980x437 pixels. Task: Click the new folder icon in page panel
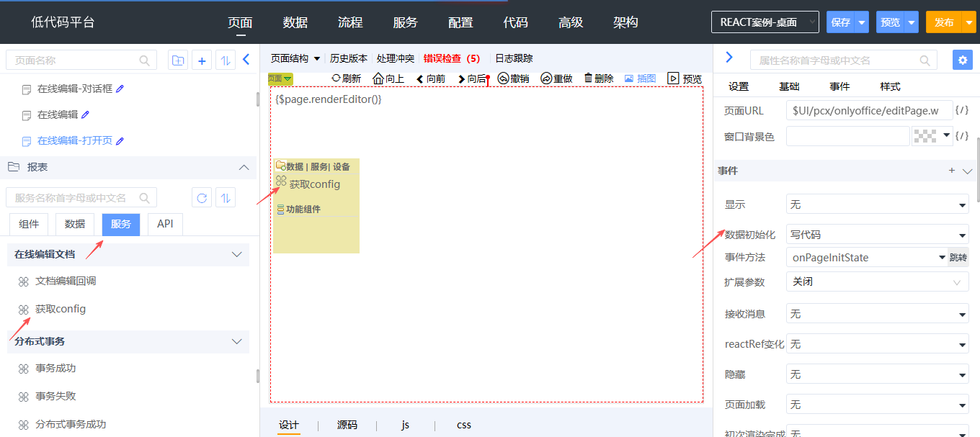point(177,60)
